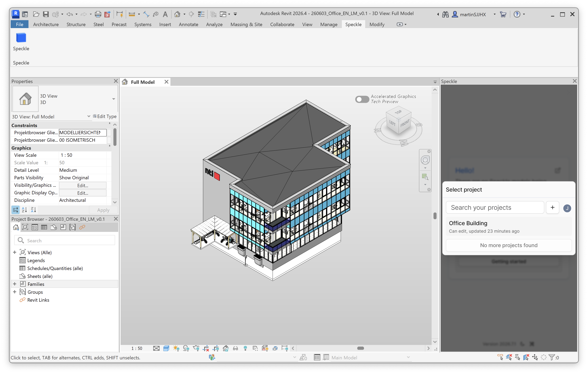588x374 pixels.
Task: Click the Thin Lines icon in quick access toolbar
Action: [201, 14]
